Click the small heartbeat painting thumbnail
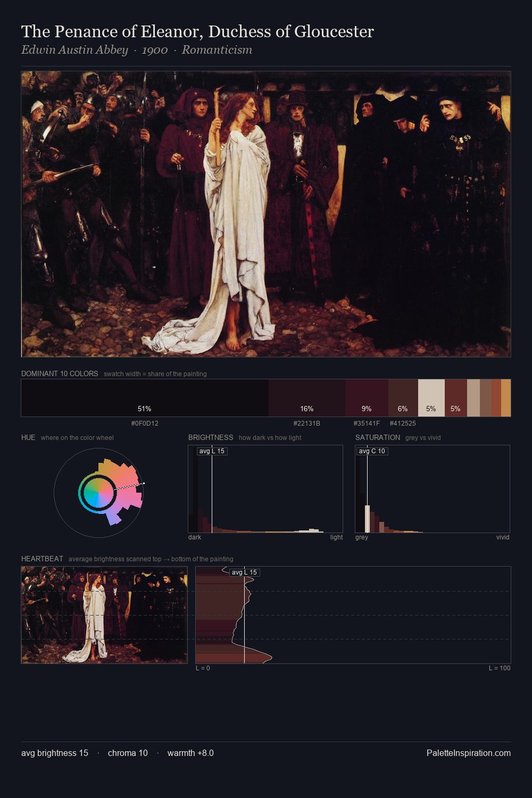 click(x=104, y=615)
